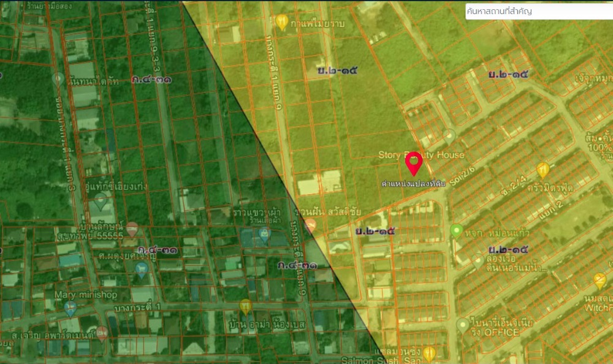Select the restaurant marker near กาแฟโมราบ
The image size is (613, 364).
point(282,21)
